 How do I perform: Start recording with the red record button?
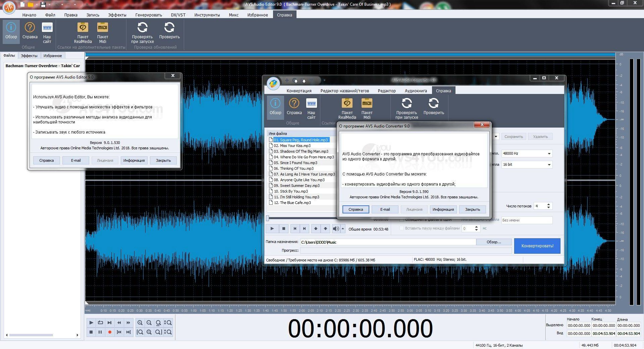(110, 332)
